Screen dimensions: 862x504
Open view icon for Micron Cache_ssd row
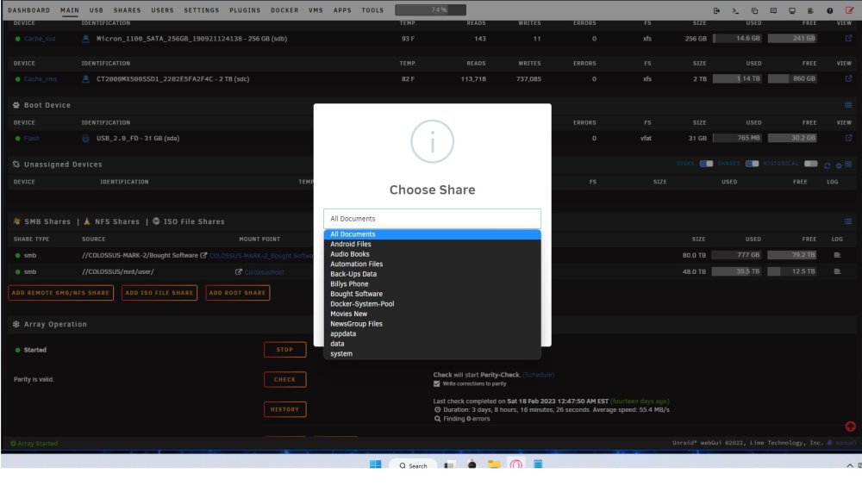(x=848, y=39)
